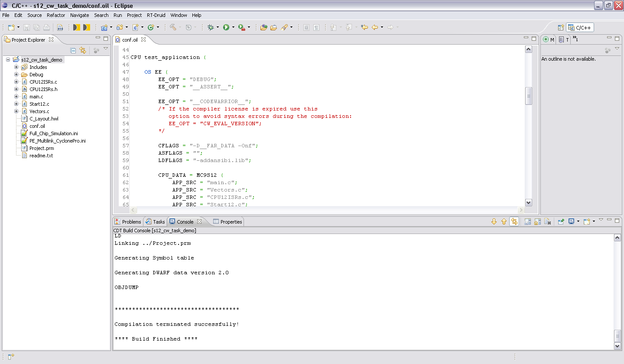The image size is (624, 364).
Task: Pin the console with the pin icon
Action: click(x=561, y=221)
